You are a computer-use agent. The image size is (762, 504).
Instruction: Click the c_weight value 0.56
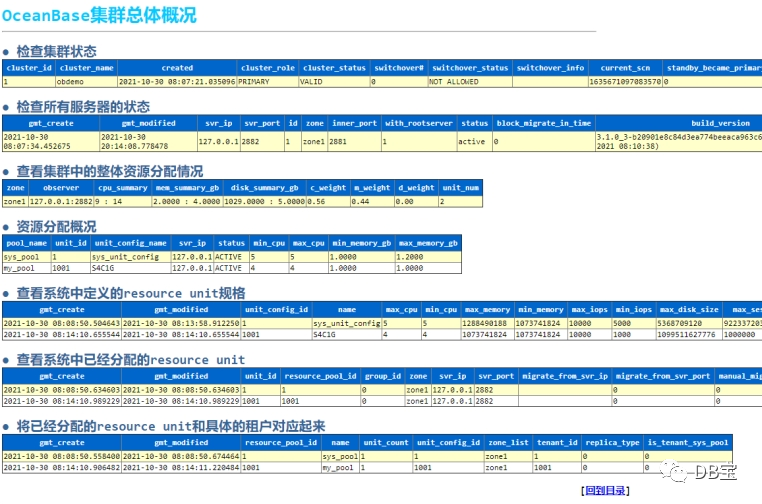point(328,201)
